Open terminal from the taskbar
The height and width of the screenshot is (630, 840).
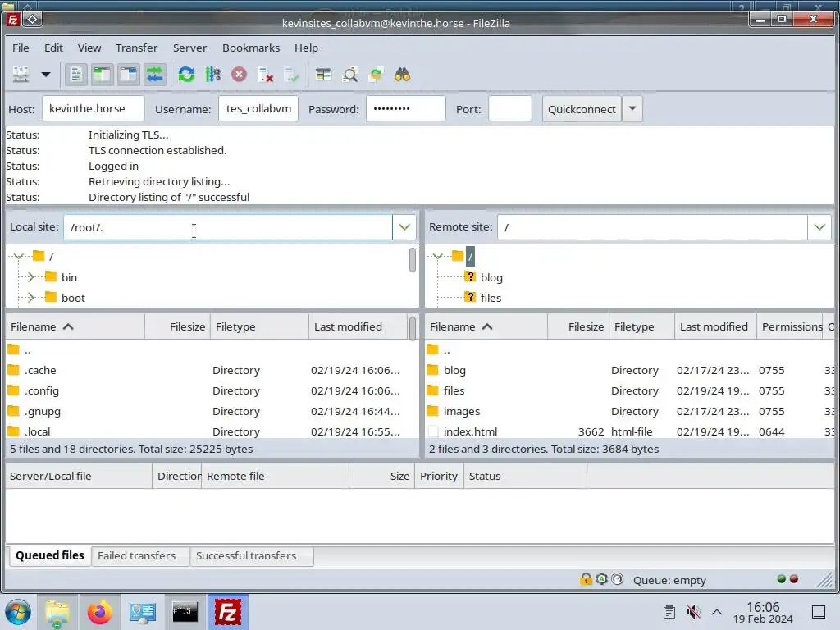(x=185, y=612)
